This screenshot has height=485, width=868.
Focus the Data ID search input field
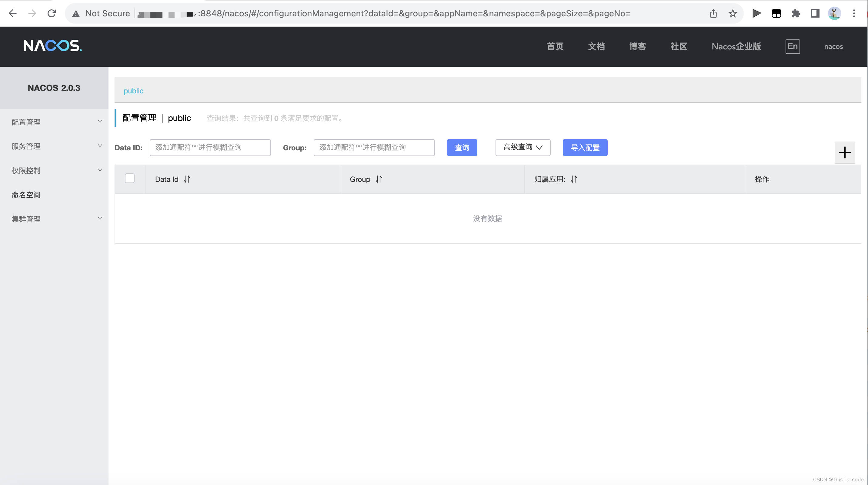tap(210, 148)
